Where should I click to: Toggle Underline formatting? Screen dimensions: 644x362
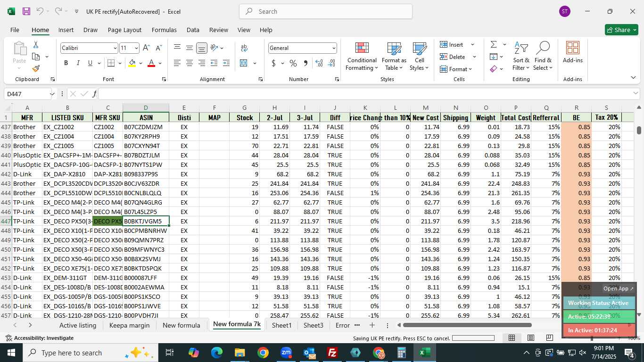click(90, 63)
